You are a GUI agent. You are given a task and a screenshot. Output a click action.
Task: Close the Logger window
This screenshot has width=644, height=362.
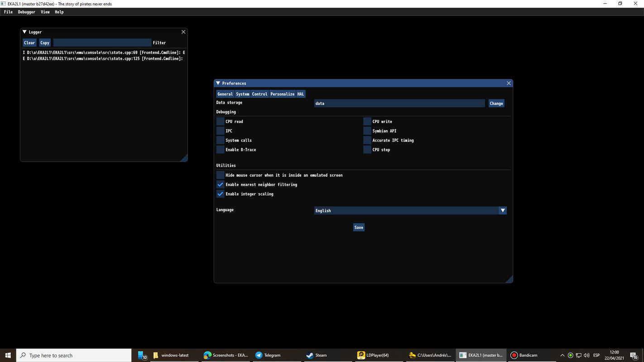coord(183,32)
